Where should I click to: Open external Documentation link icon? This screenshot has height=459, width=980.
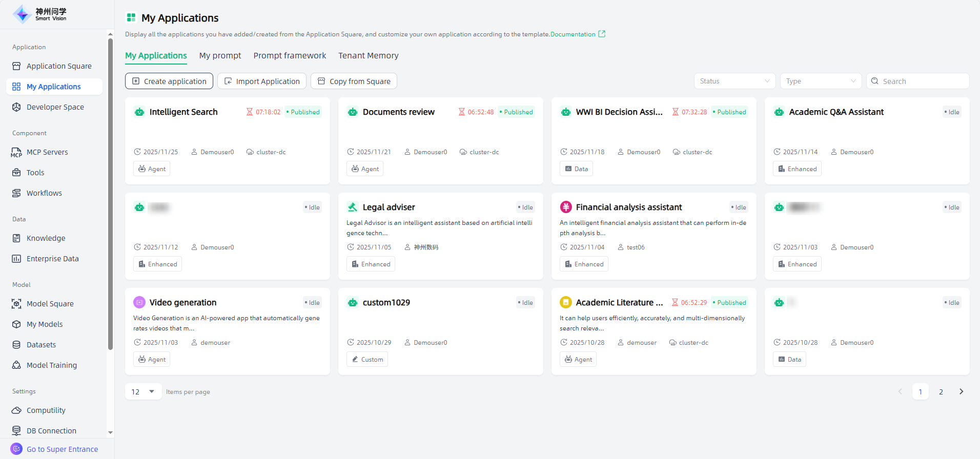[x=602, y=34]
